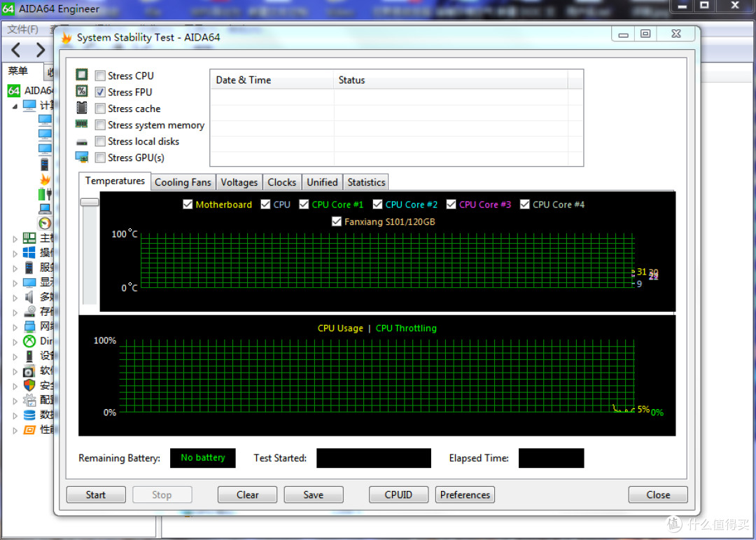The width and height of the screenshot is (756, 540).
Task: Click the DirectX icon in the sidebar
Action: coord(29,341)
